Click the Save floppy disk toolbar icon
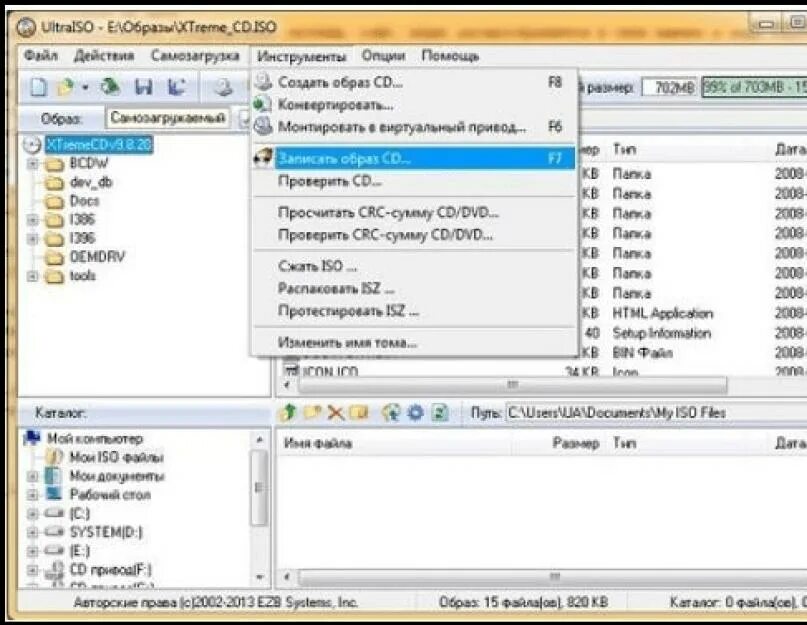This screenshot has height=625, width=807. [x=144, y=87]
